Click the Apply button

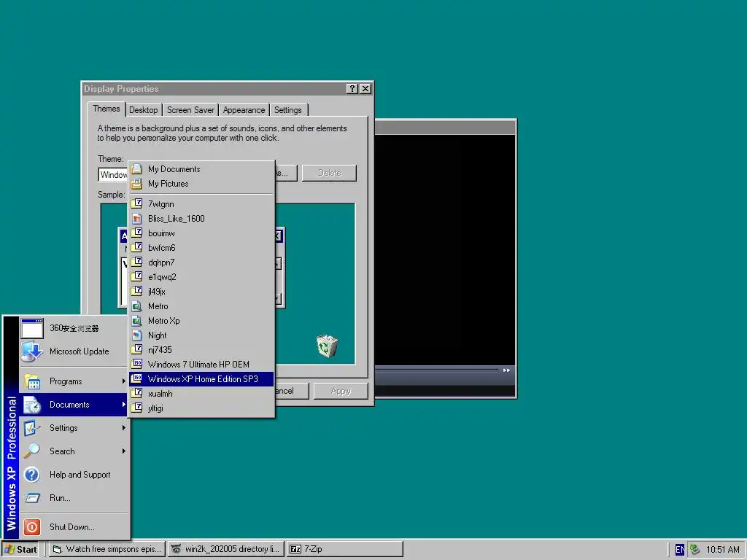click(x=341, y=391)
